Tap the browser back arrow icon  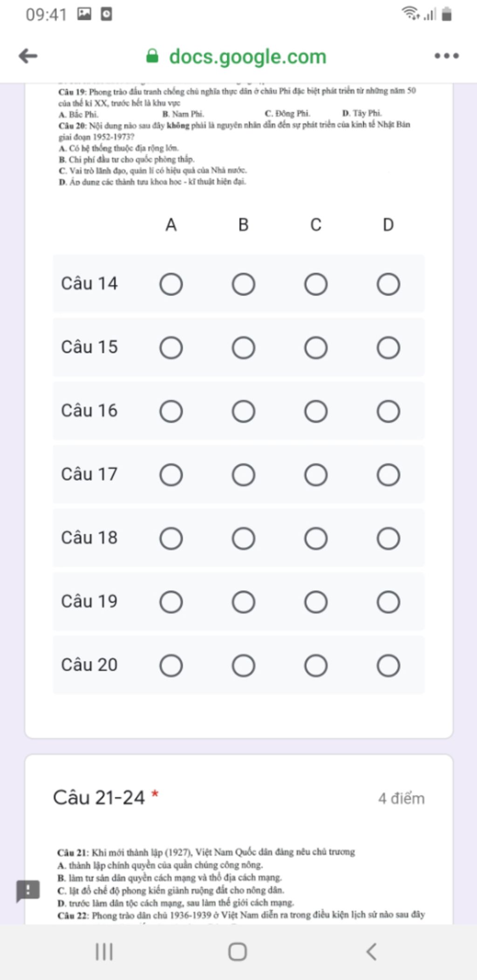(28, 56)
